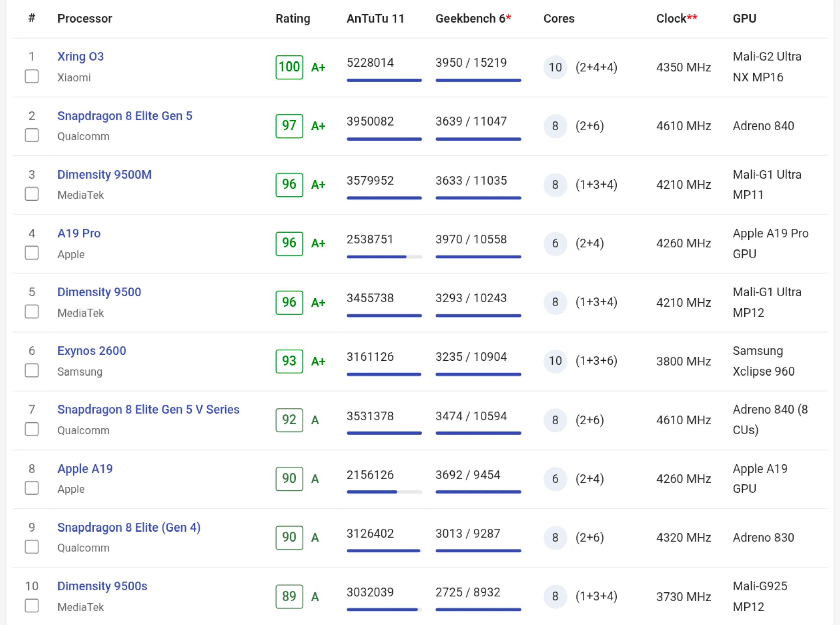Check the box for Dimensity 9500M

pos(32,194)
